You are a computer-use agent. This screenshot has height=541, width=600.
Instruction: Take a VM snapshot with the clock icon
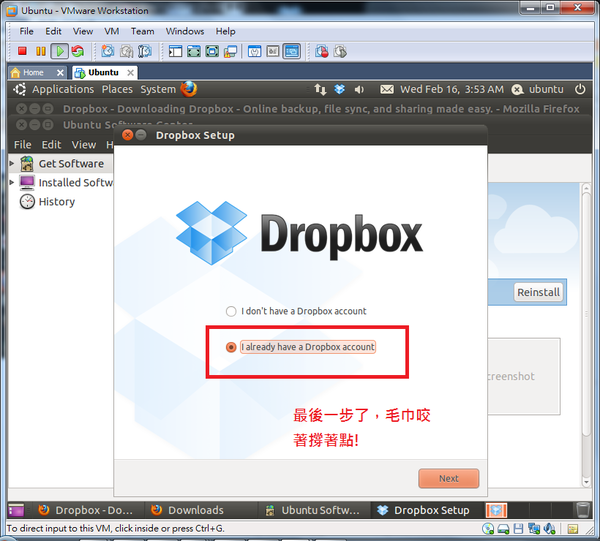tap(108, 51)
